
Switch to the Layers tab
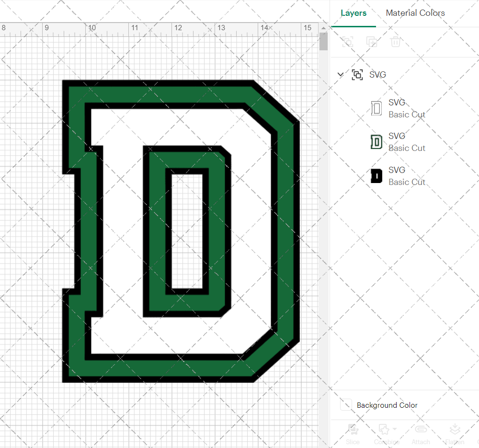[x=354, y=13]
